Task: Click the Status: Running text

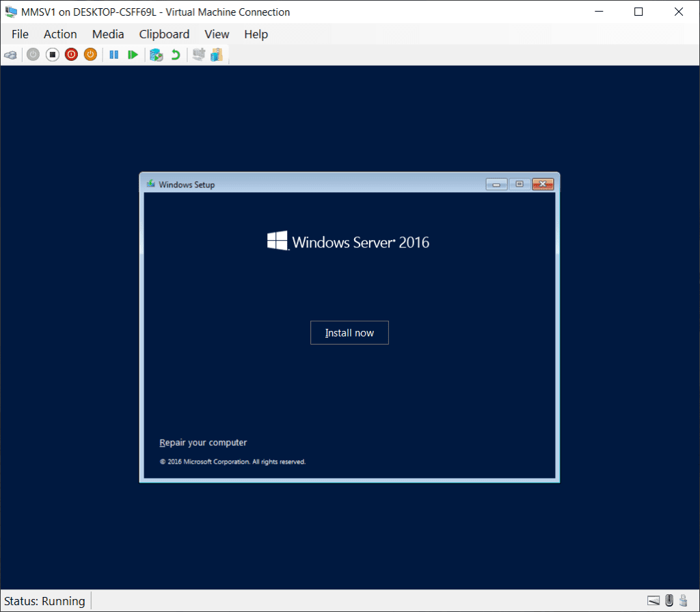Action: [44, 601]
